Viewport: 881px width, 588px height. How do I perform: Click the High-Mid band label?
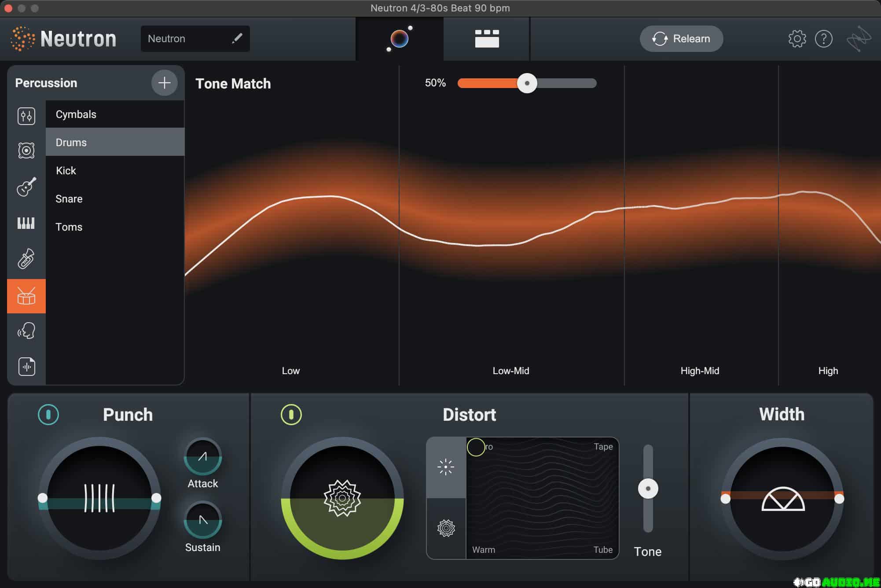(x=700, y=371)
